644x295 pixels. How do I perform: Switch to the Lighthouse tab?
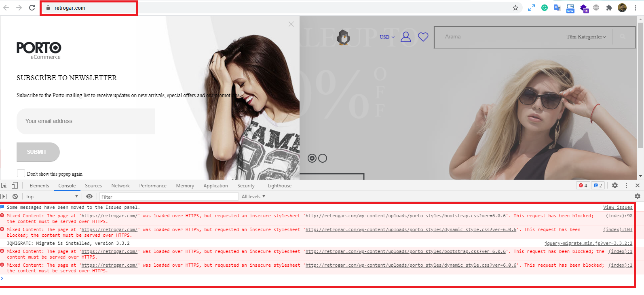[279, 186]
